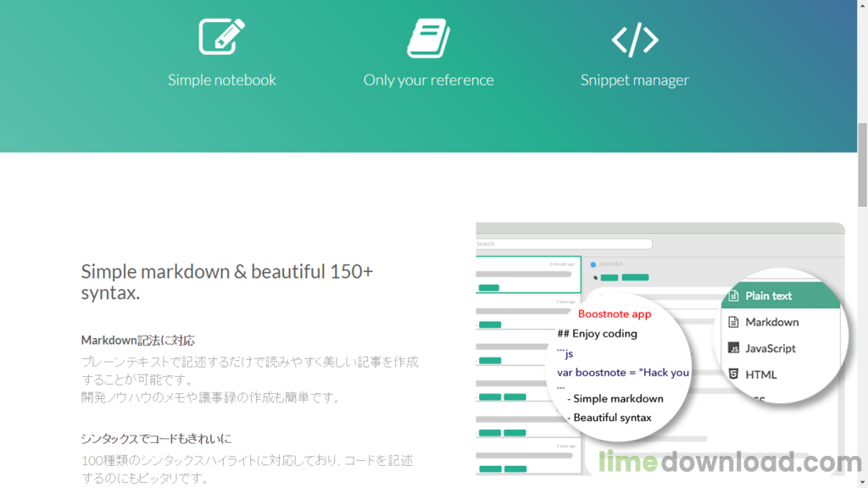Click the Only your reference label
868x488 pixels.
coord(428,80)
